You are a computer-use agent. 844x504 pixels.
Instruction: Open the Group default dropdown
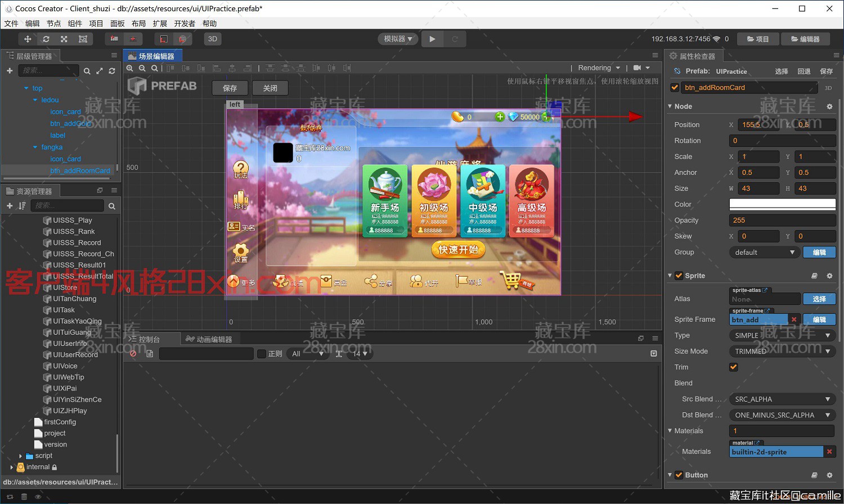[764, 253]
